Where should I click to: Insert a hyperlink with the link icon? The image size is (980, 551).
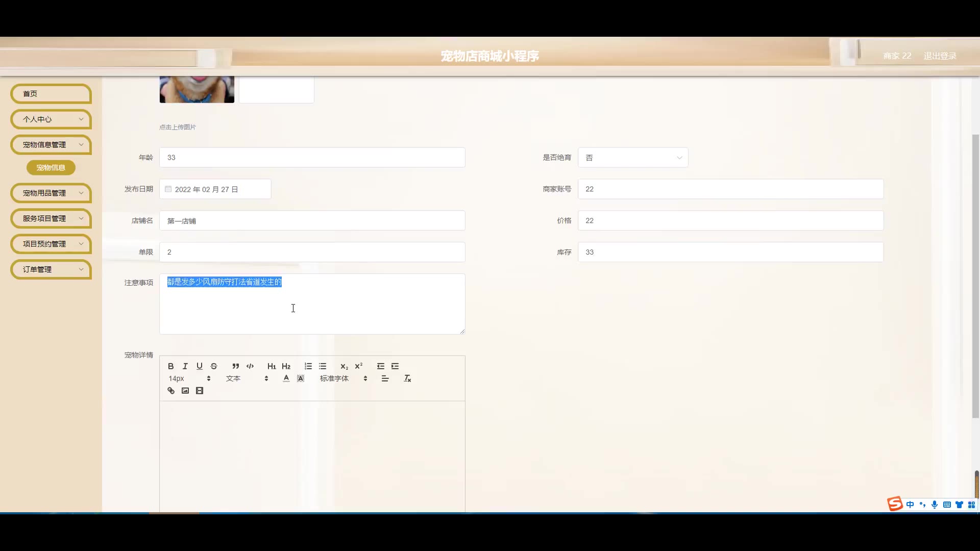171,391
